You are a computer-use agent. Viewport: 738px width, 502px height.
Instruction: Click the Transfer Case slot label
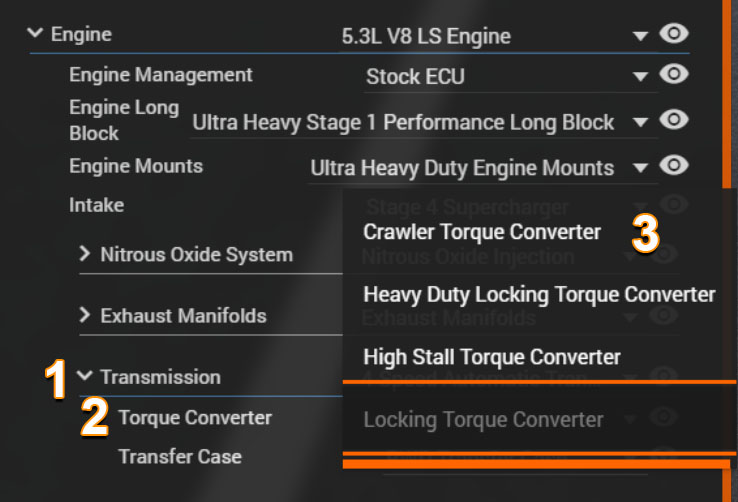(x=180, y=457)
